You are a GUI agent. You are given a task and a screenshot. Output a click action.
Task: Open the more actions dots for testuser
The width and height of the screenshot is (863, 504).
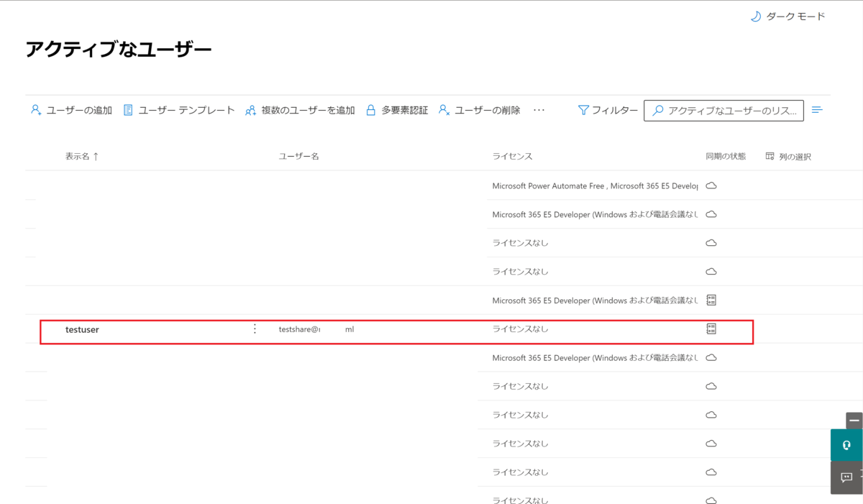(255, 329)
